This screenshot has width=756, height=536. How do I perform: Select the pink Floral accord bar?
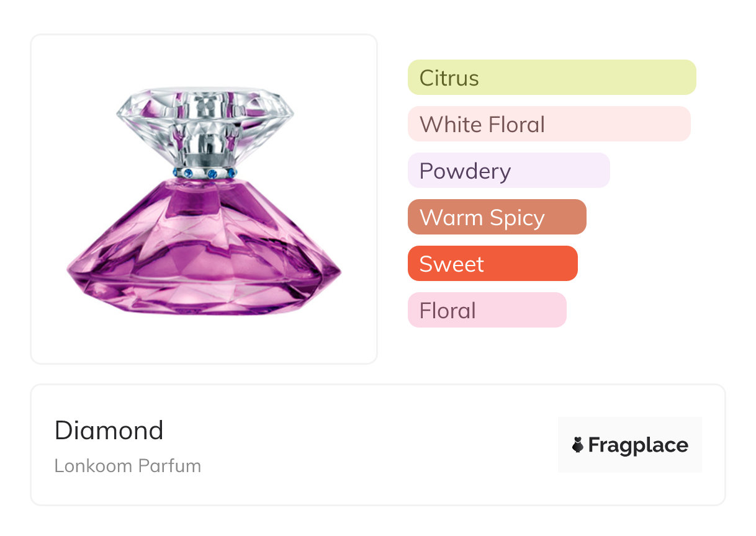tap(487, 310)
